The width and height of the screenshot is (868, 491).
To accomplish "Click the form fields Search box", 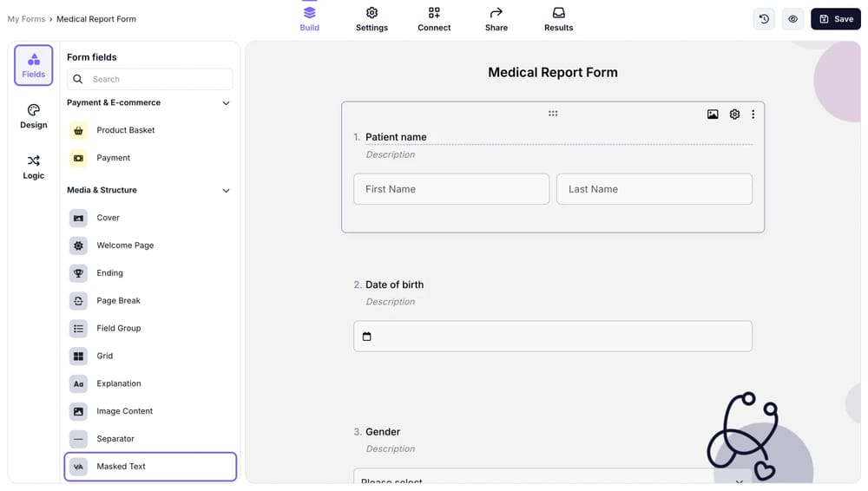I will coord(156,79).
